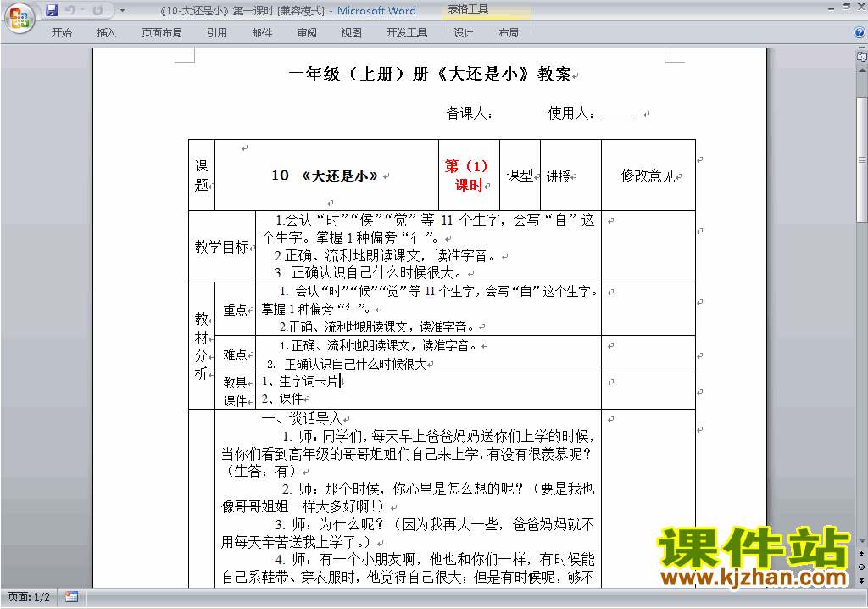Select the vertical scrollbar thumb

point(861,160)
